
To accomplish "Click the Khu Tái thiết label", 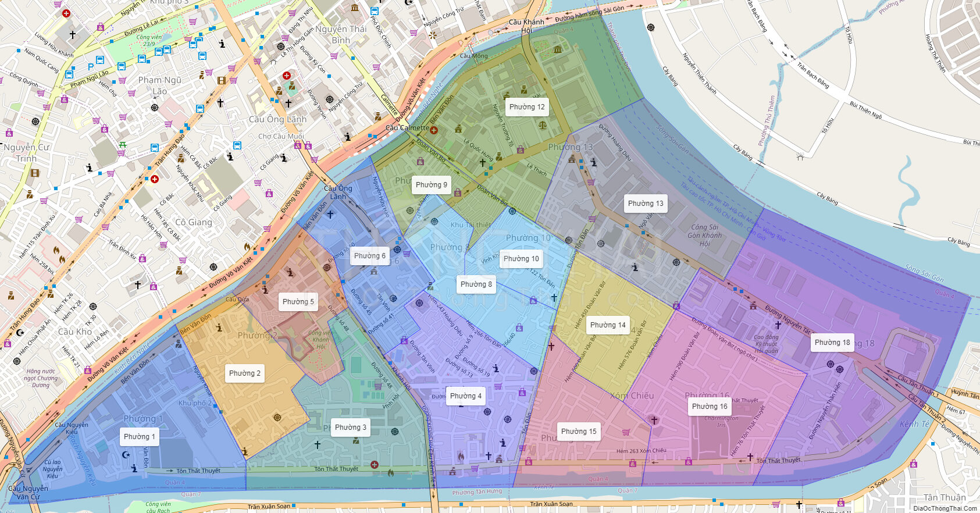I will click(471, 225).
